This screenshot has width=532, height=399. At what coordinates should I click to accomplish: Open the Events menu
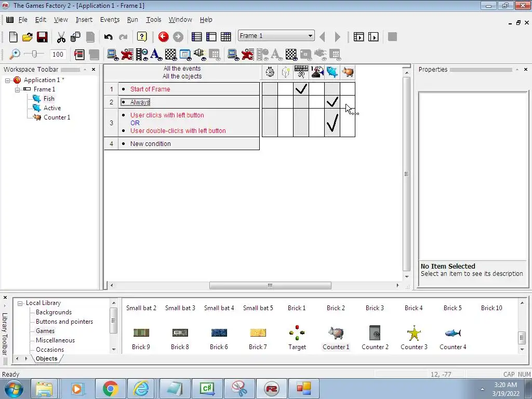[x=110, y=20]
